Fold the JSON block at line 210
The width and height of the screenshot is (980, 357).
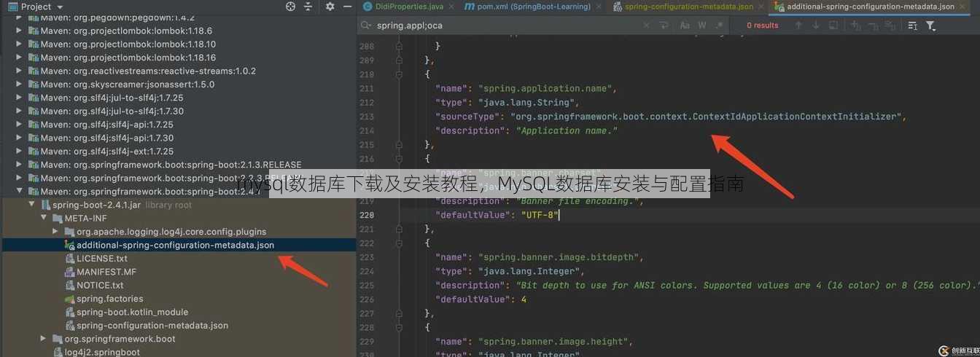tap(399, 74)
